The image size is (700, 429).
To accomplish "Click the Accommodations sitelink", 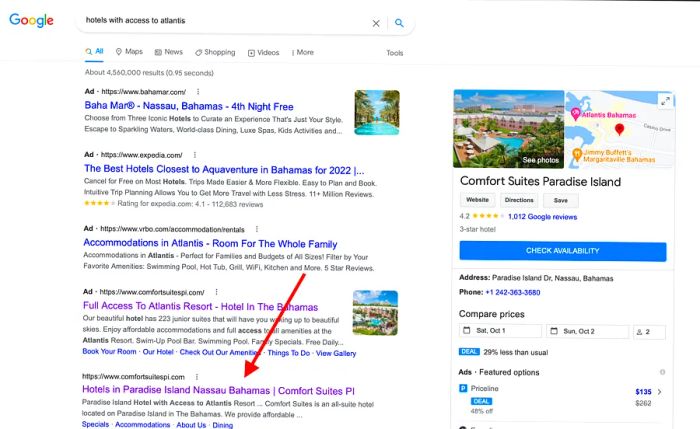I will [x=142, y=425].
